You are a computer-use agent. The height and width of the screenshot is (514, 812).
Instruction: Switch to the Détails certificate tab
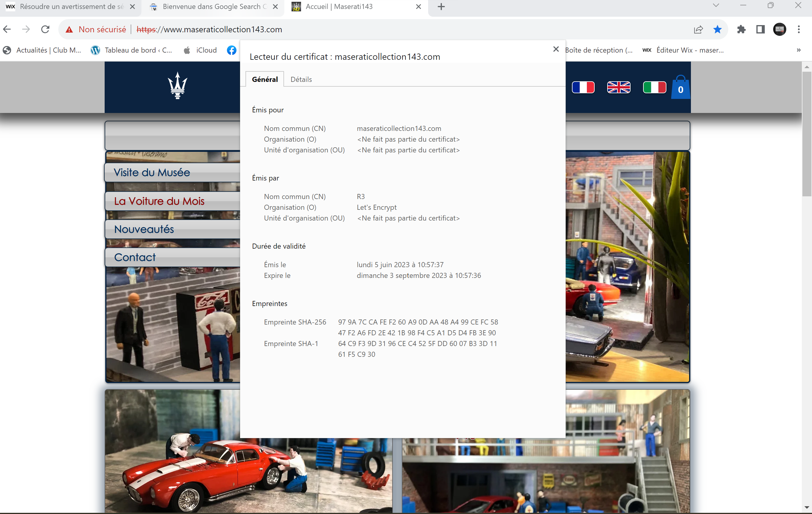[301, 79]
